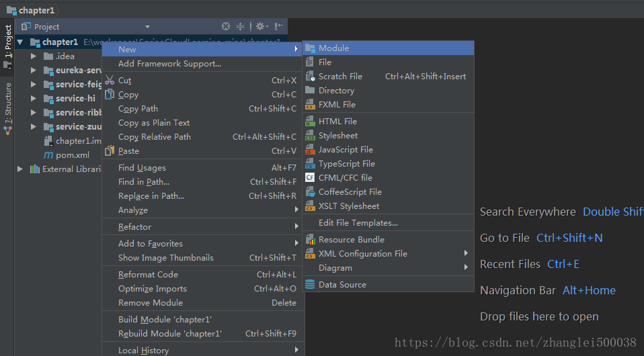644x356 pixels.
Task: Click the Data Source database icon
Action: pyautogui.click(x=310, y=285)
